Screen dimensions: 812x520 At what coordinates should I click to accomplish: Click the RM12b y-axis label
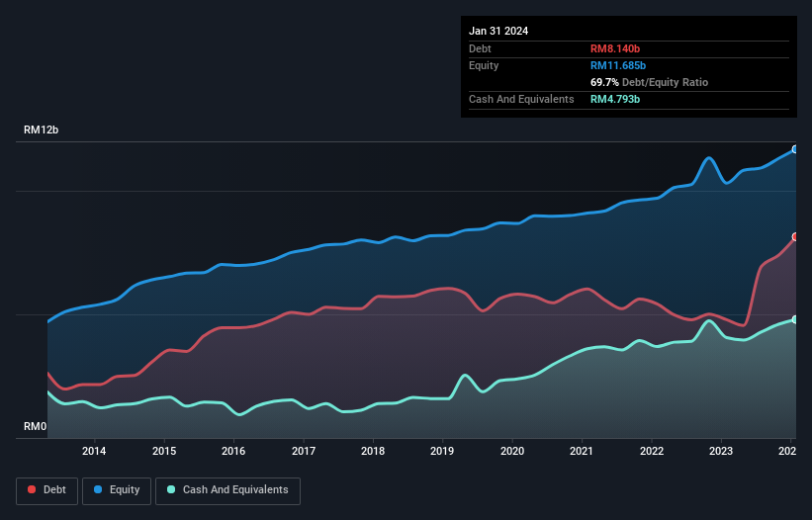[41, 130]
